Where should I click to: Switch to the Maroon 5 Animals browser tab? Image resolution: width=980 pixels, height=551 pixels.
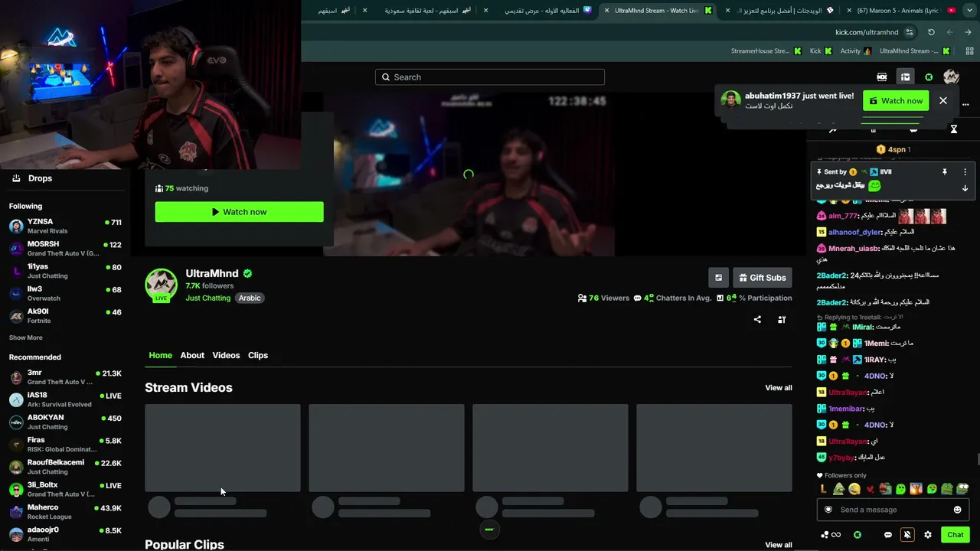coord(903,11)
